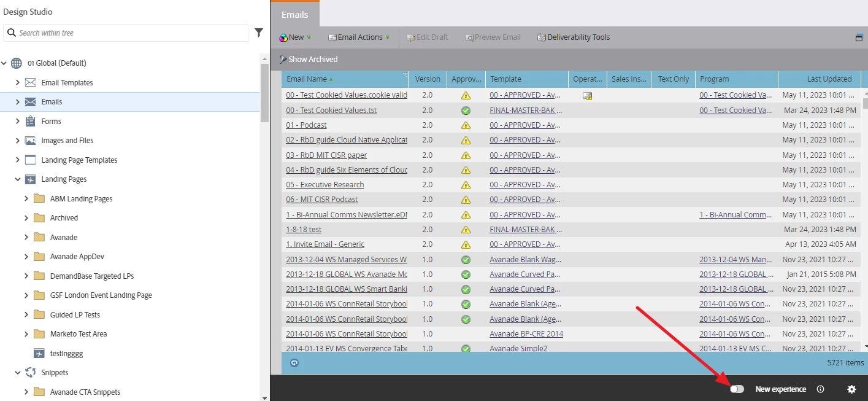Open Deliverability Tools

[x=573, y=37]
